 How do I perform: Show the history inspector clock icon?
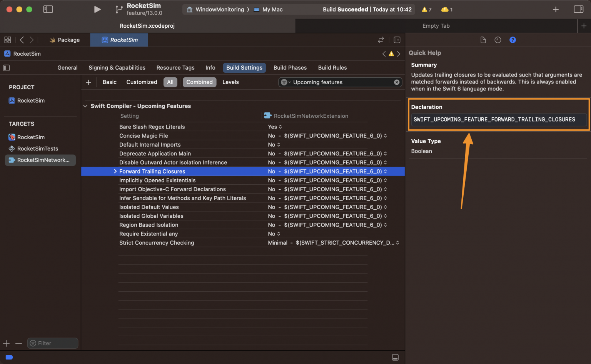click(498, 40)
